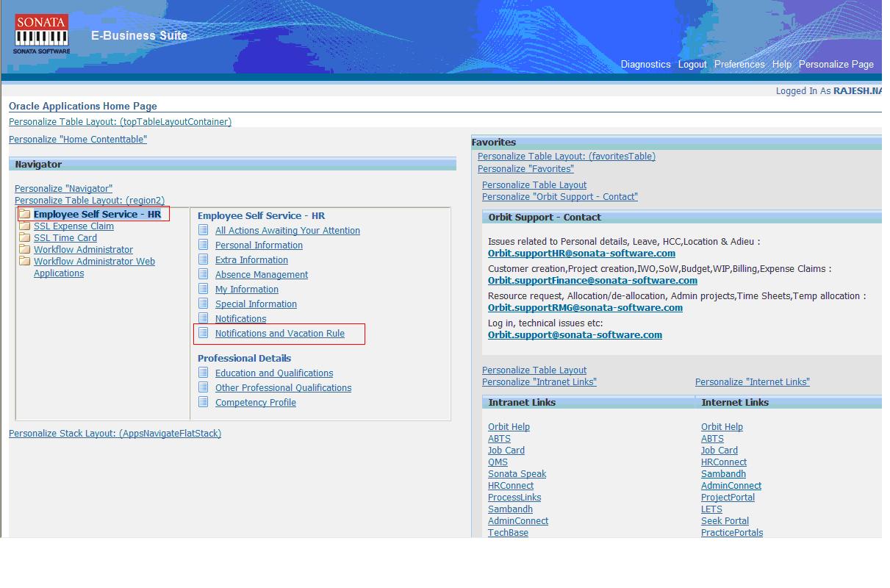Click folder icon beside Workflow Administrator Web Applications
The image size is (890, 588).
(x=25, y=262)
